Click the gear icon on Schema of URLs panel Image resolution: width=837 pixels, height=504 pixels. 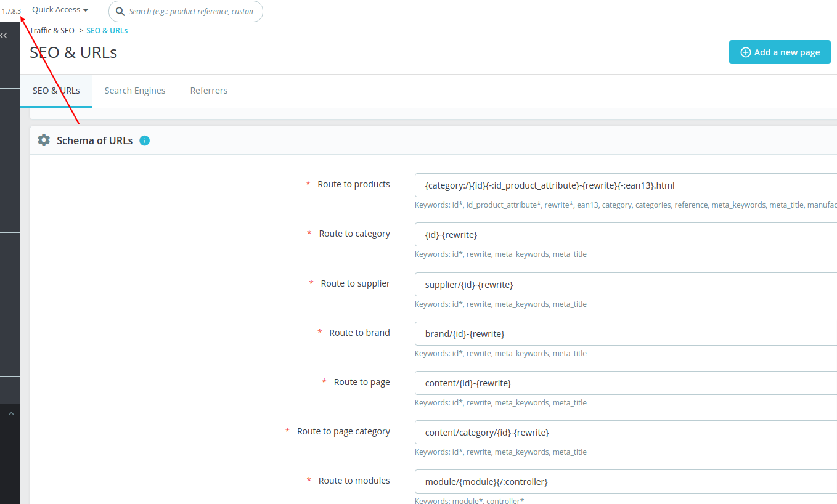(43, 140)
